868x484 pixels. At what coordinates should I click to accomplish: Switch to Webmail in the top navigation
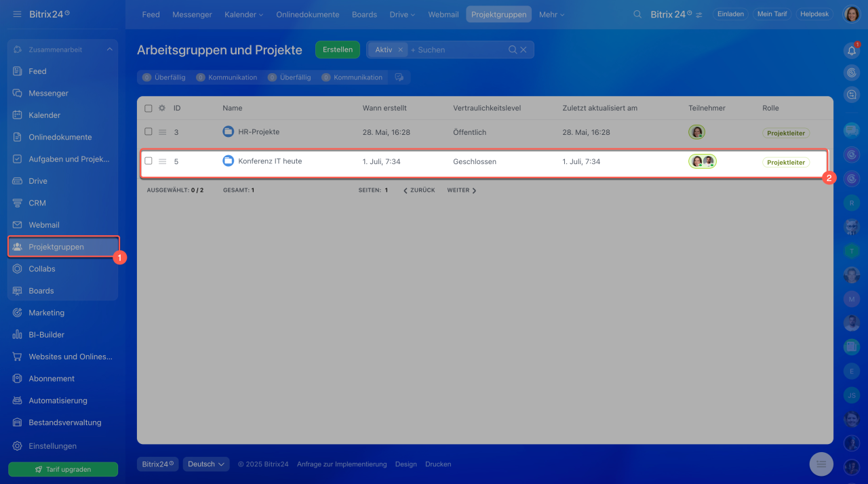pos(443,14)
